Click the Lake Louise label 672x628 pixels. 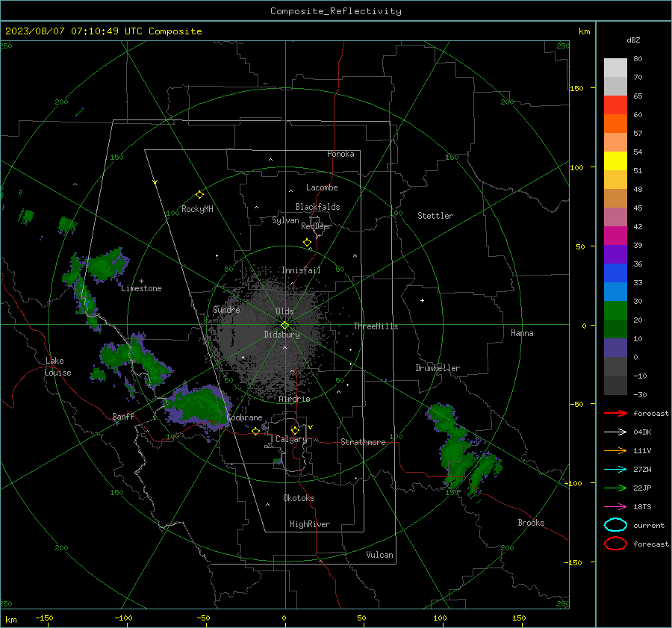[x=57, y=367]
